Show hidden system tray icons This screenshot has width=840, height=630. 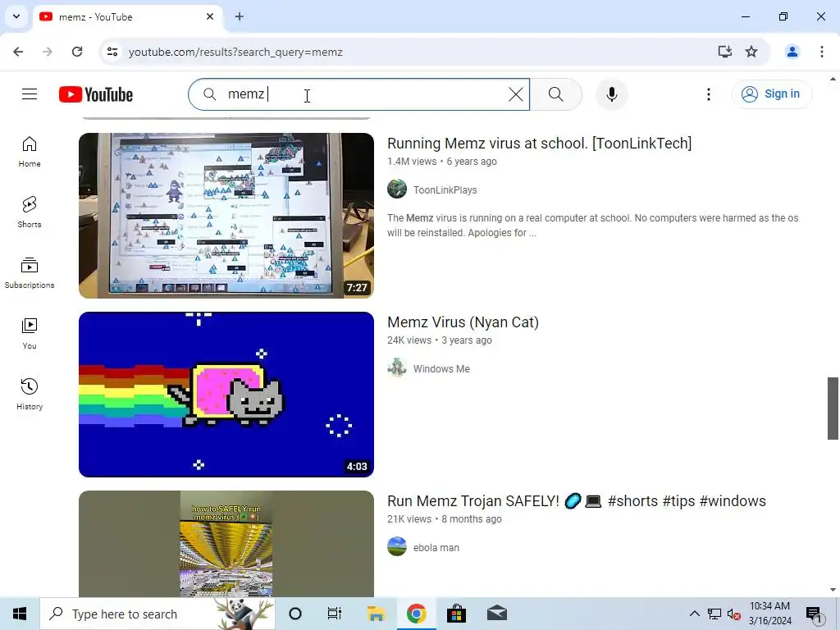click(694, 614)
